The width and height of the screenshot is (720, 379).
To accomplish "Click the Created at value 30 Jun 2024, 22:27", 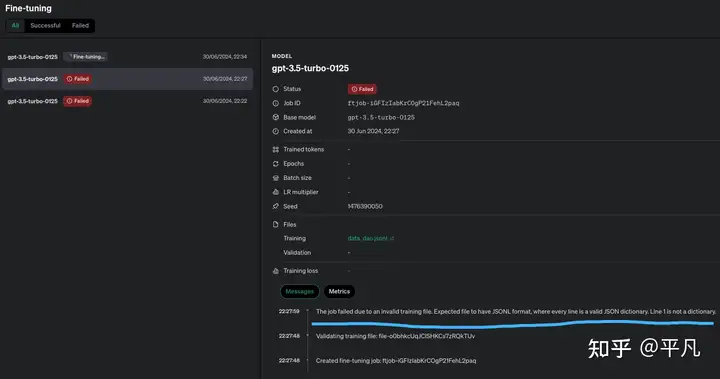I will [373, 131].
